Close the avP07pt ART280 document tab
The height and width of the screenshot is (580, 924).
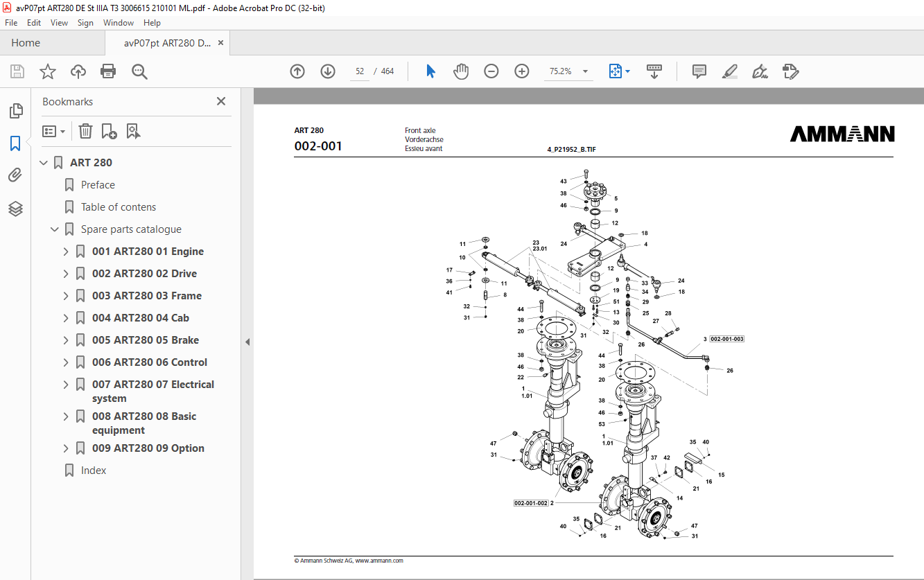(220, 43)
